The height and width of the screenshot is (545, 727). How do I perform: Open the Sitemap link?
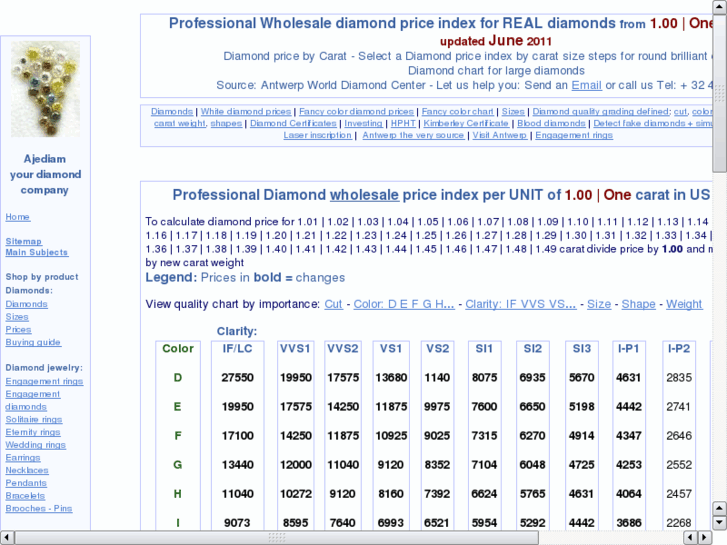pyautogui.click(x=24, y=241)
